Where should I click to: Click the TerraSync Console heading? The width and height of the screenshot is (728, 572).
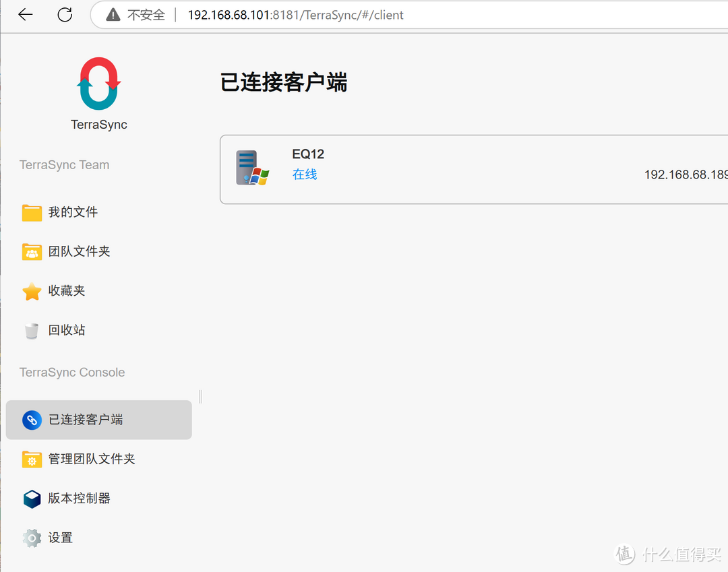[72, 372]
